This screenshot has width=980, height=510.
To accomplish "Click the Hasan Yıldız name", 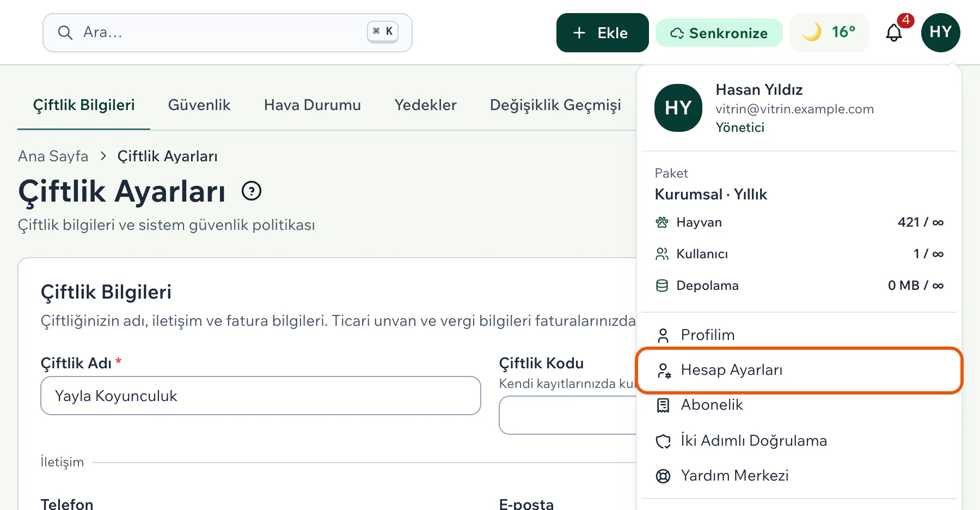I will click(759, 89).
